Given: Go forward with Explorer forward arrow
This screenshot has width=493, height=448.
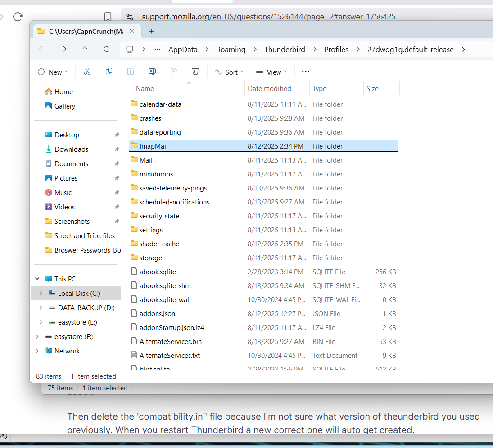Looking at the screenshot, I should (x=63, y=49).
